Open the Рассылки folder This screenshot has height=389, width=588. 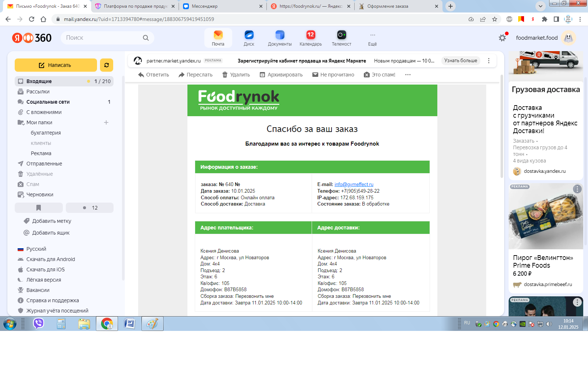pos(64,92)
